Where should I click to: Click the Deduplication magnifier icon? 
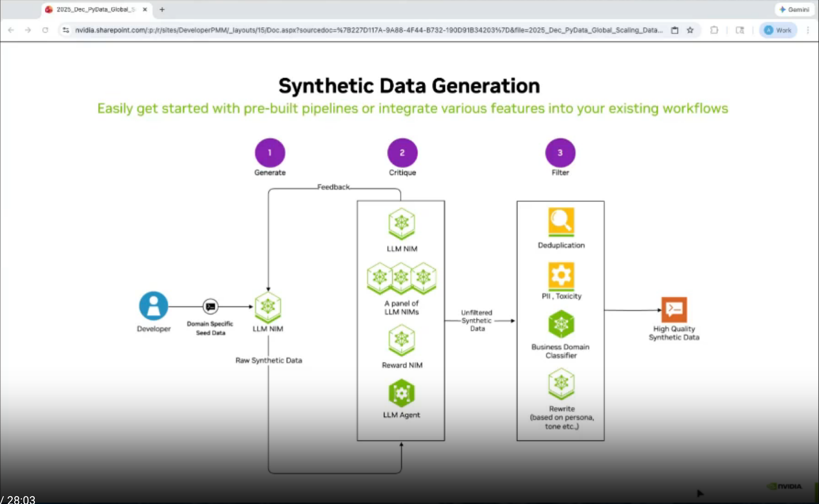[561, 221]
